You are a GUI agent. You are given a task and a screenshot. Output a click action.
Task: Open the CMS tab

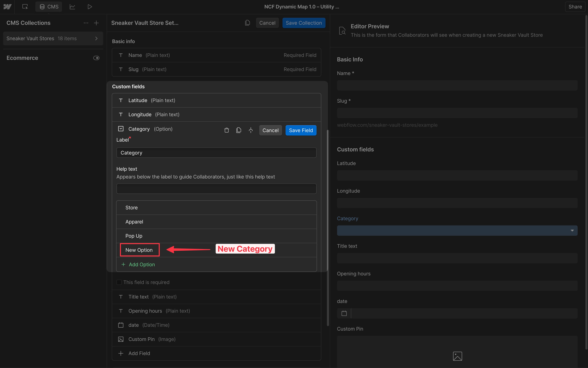(49, 7)
